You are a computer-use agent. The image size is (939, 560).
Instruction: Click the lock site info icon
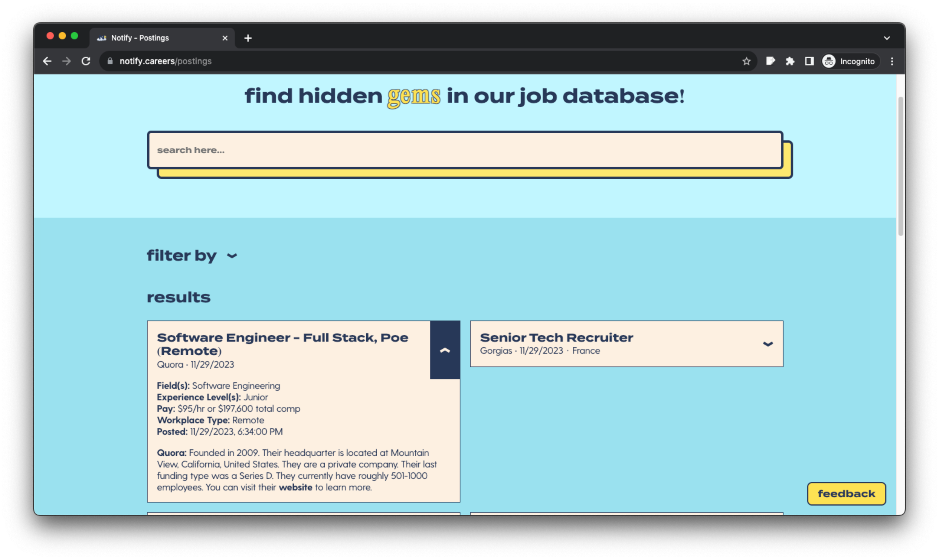tap(110, 61)
